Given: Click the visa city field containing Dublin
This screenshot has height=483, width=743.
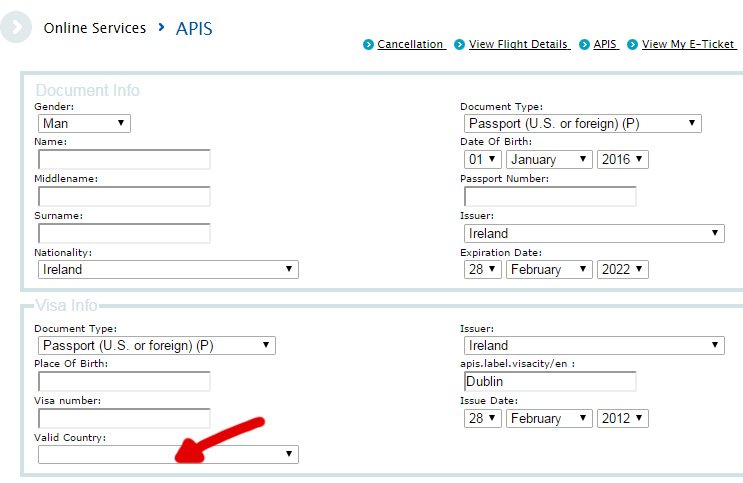Looking at the screenshot, I should [x=550, y=381].
